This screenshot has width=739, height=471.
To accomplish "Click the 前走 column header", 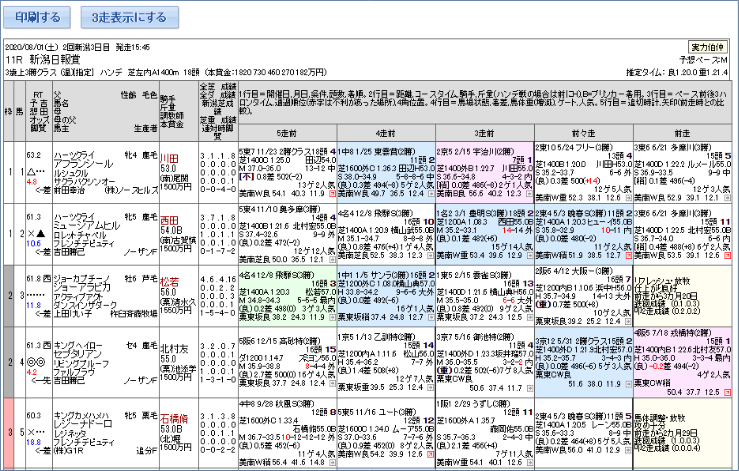I will point(682,133).
